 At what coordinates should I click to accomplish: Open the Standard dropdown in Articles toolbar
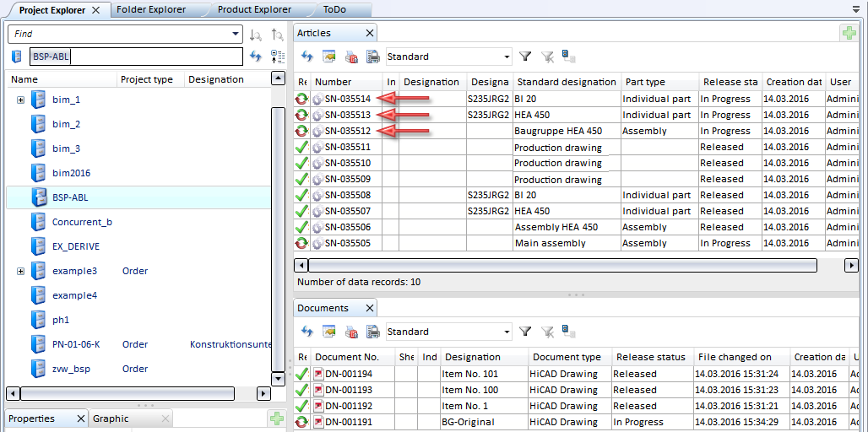(507, 57)
